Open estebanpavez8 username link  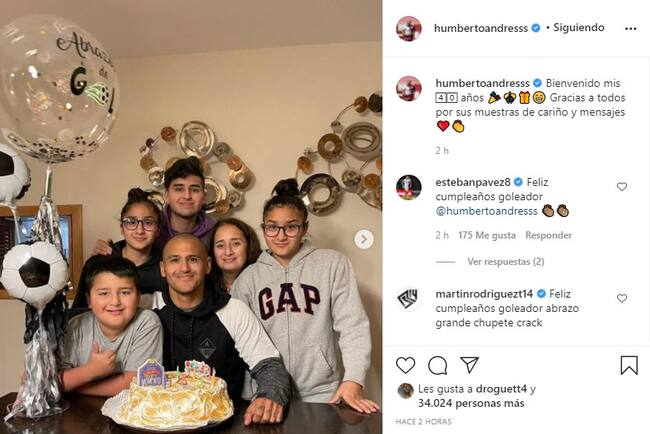click(x=473, y=182)
